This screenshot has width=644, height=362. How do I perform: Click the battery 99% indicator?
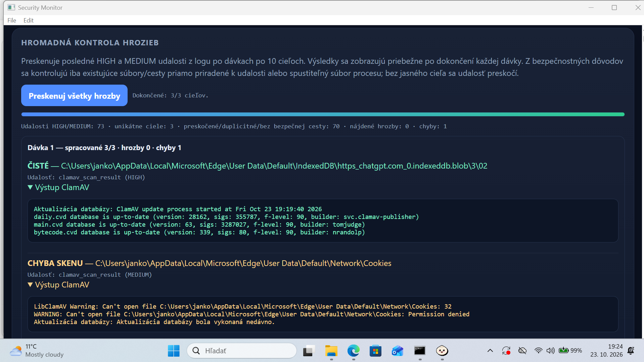click(570, 351)
